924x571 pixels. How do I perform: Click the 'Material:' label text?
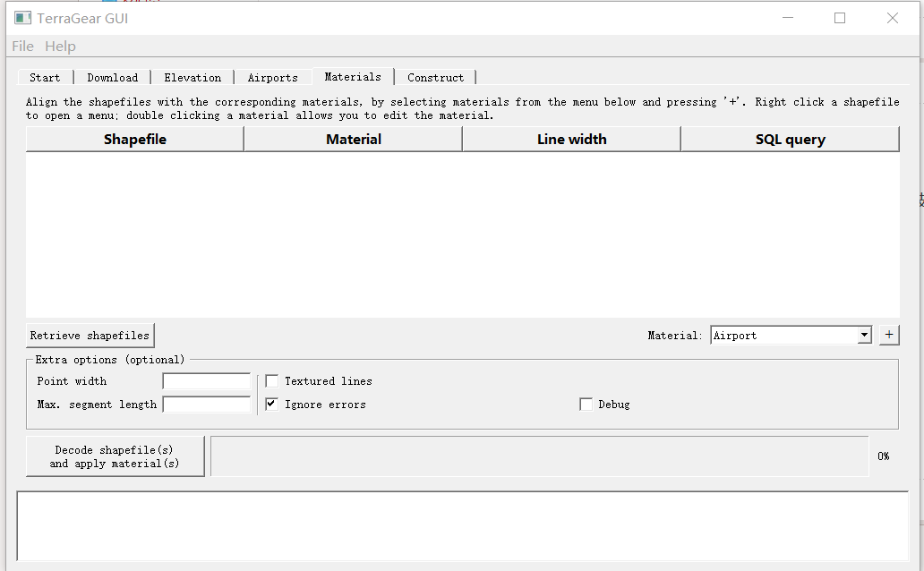(675, 336)
